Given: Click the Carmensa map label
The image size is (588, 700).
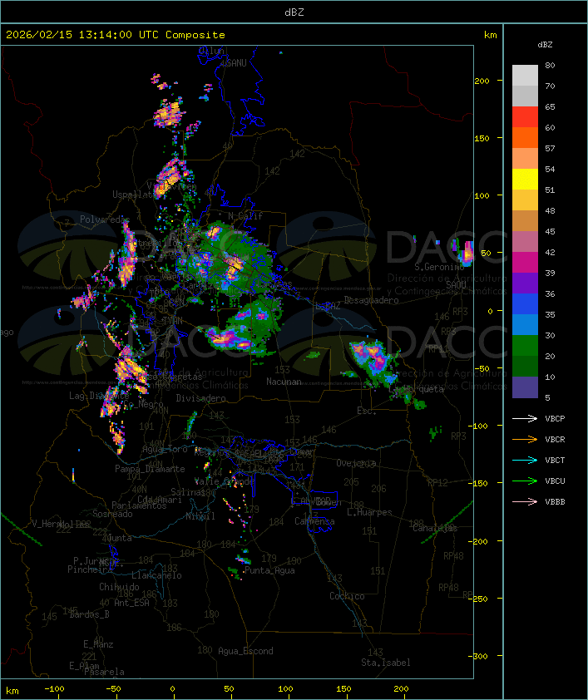Looking at the screenshot, I should [314, 521].
